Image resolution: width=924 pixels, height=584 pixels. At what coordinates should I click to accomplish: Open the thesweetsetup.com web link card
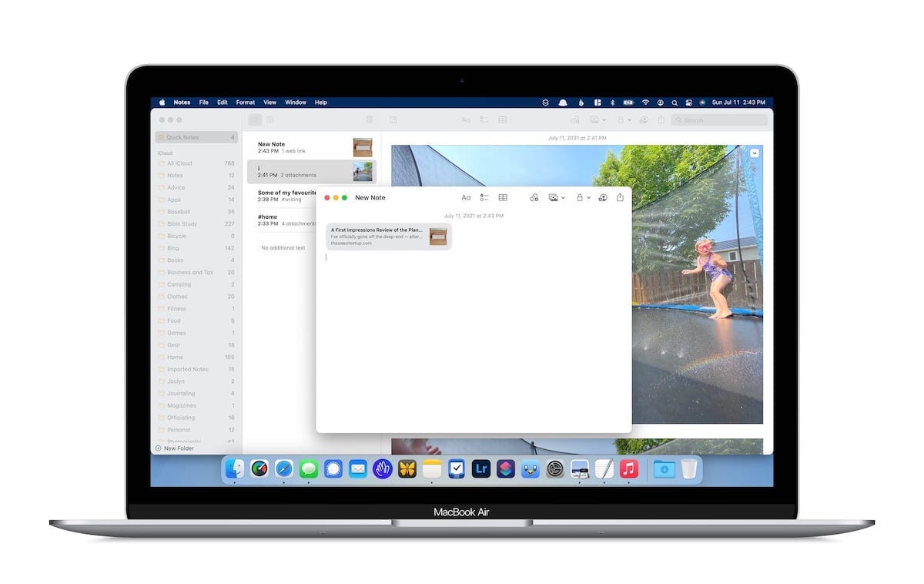[x=389, y=237]
